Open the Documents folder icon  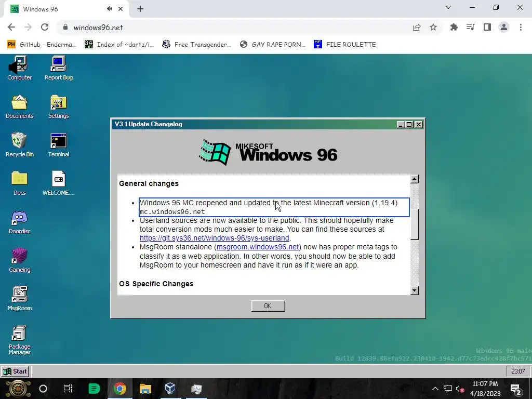point(19,107)
